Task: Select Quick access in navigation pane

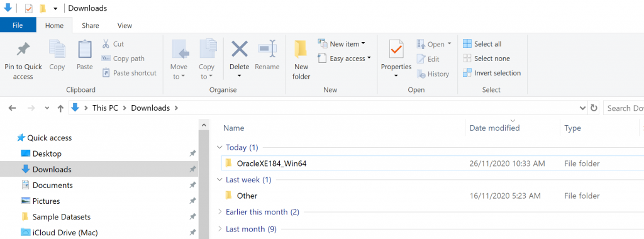Action: pos(49,138)
